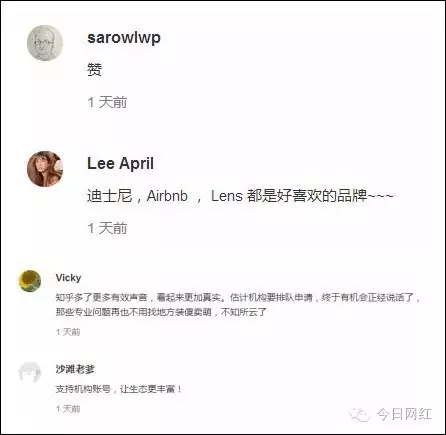Click the second line of Vicky's comment
The image size is (446, 435).
161,312
